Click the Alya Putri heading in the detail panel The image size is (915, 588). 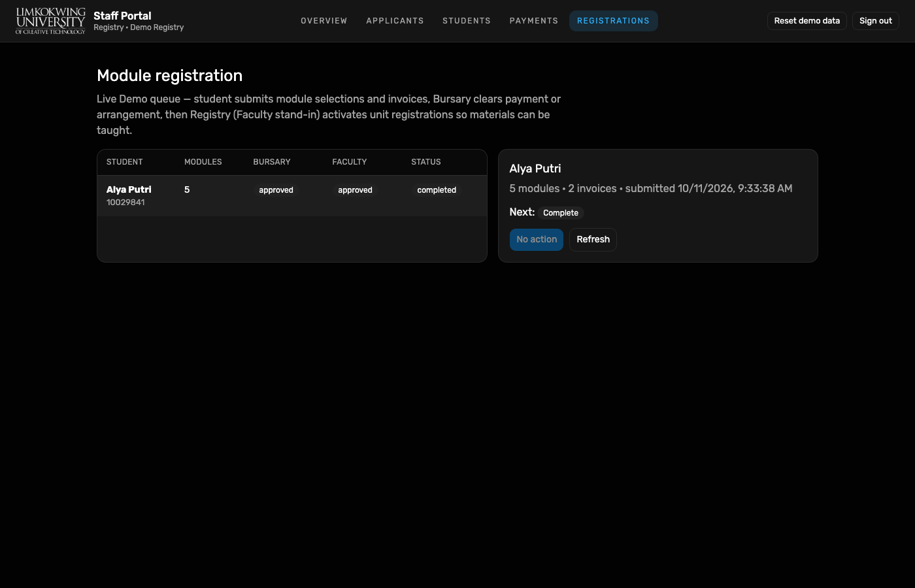(535, 169)
